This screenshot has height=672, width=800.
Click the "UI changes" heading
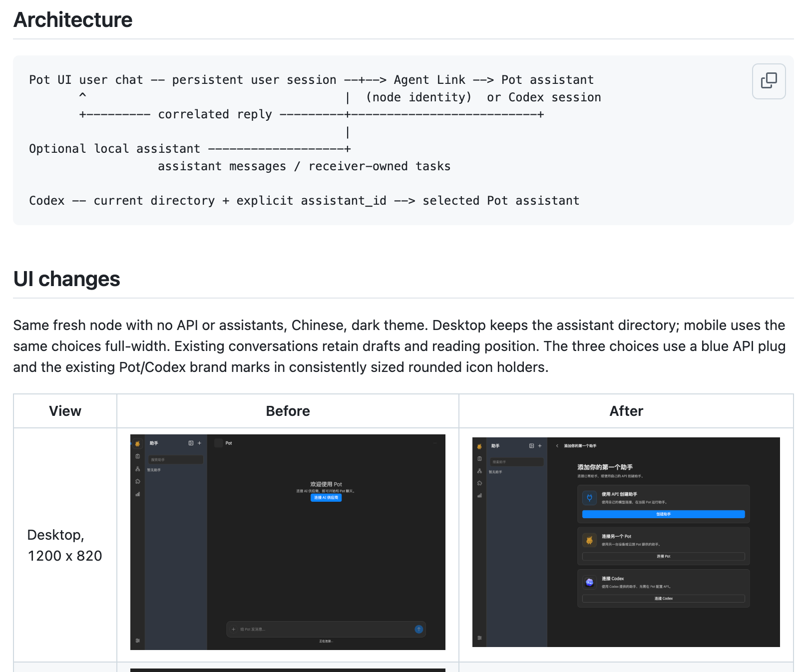coord(67,279)
